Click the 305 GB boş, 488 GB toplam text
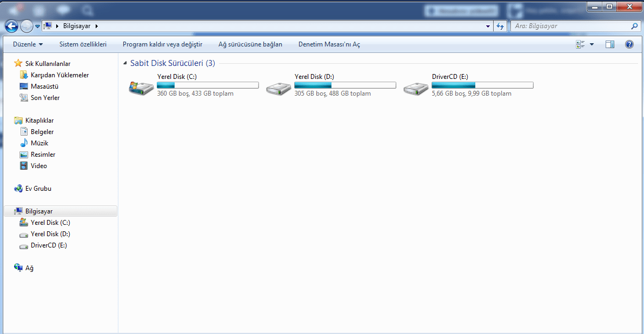644x334 pixels. click(333, 93)
